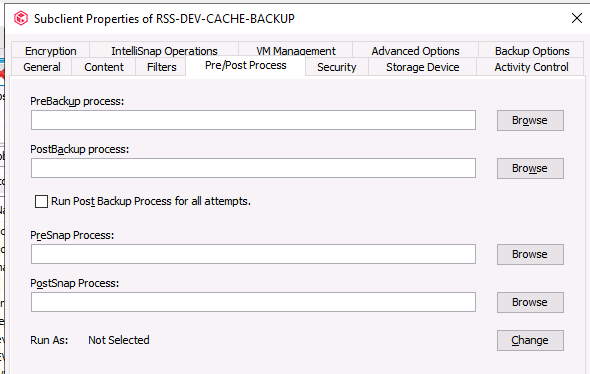Open the VM Management tab
Image resolution: width=590 pixels, height=374 pixels.
(x=296, y=51)
